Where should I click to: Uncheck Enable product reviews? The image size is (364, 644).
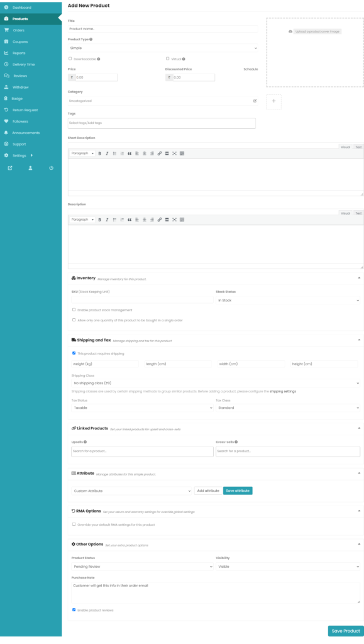pos(74,610)
